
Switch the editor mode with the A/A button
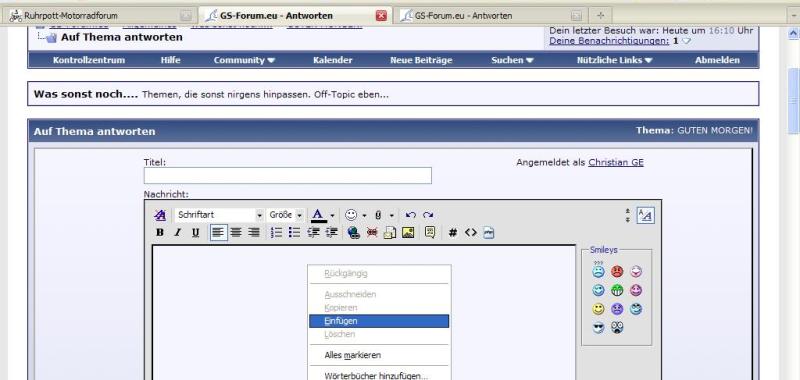(x=645, y=215)
